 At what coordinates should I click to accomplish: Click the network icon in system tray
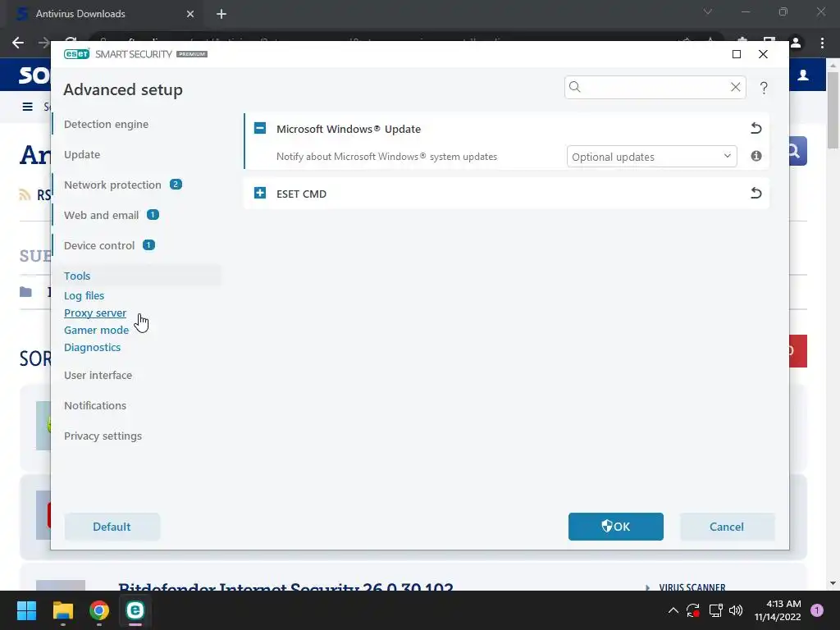click(x=715, y=610)
